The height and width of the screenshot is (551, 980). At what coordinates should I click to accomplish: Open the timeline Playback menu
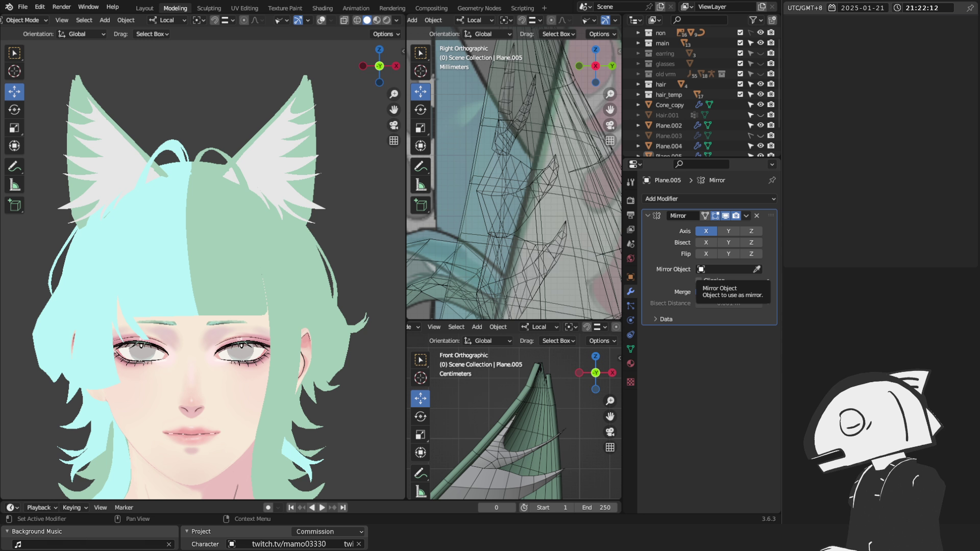42,508
